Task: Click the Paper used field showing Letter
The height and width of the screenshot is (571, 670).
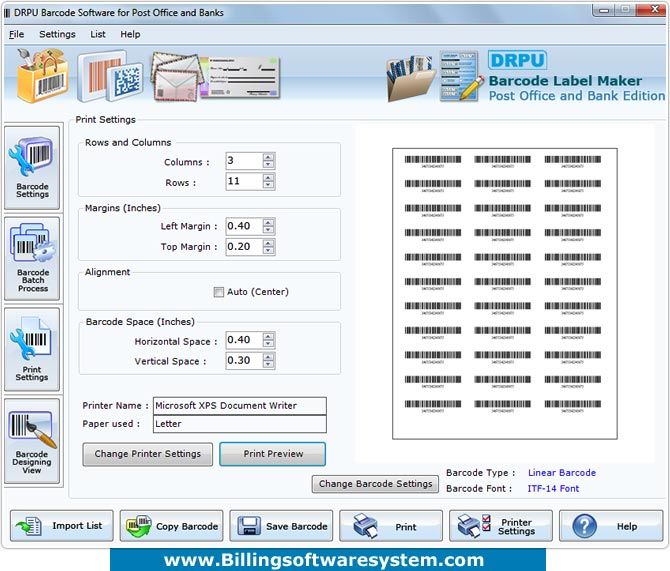Action: (x=240, y=424)
